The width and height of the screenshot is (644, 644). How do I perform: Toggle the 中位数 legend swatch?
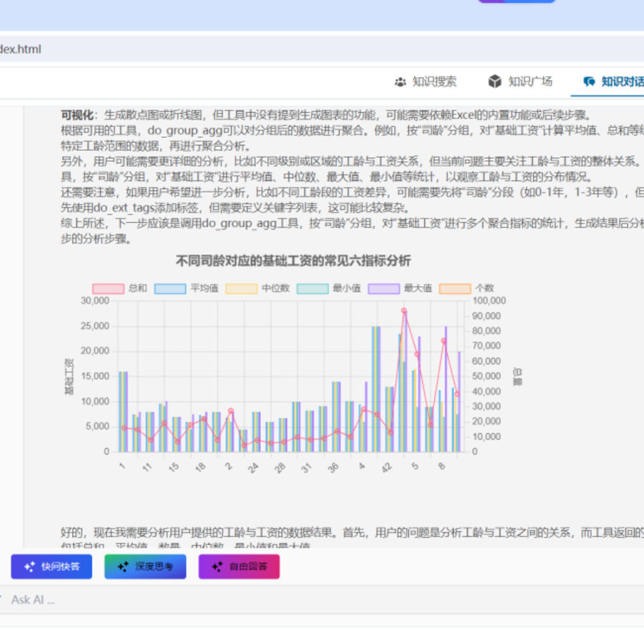[241, 289]
